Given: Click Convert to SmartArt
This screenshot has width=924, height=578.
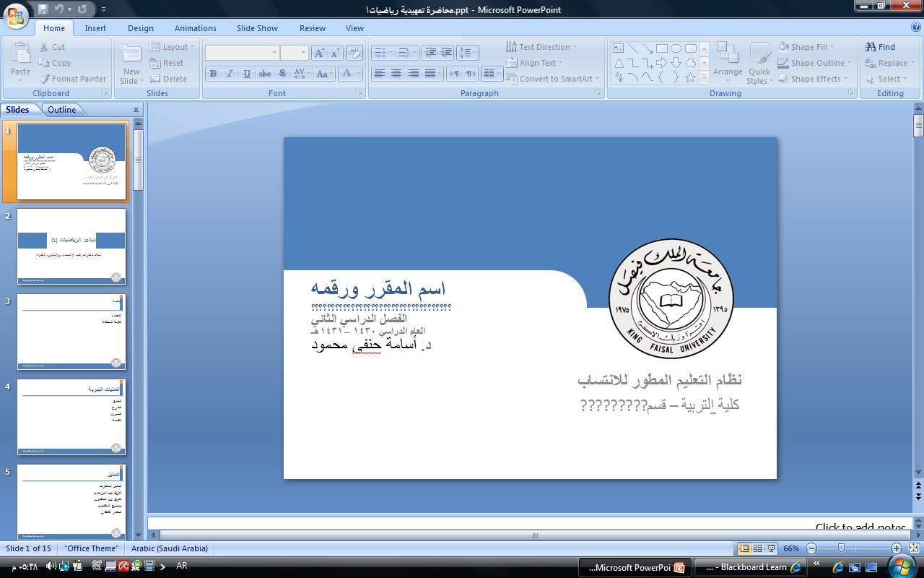Looking at the screenshot, I should coord(553,79).
